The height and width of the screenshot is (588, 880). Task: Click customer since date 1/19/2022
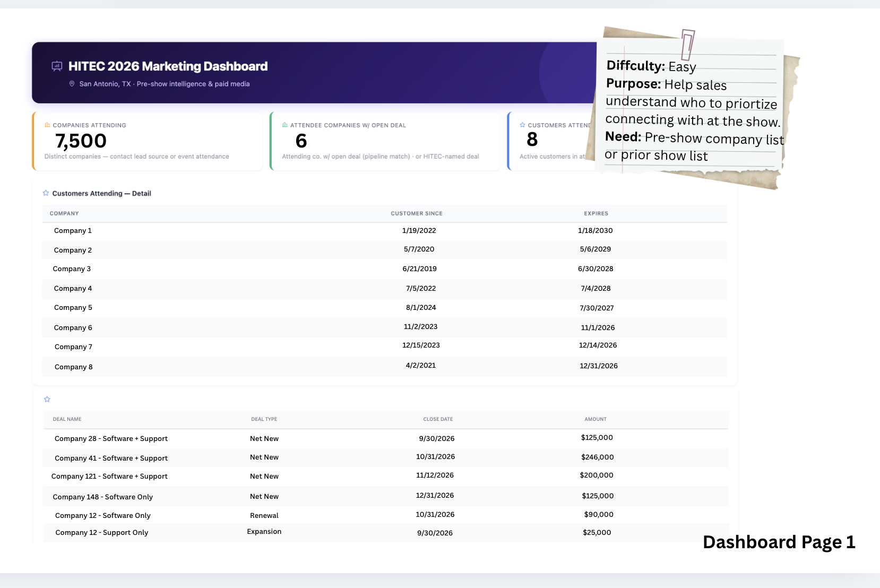click(x=419, y=231)
